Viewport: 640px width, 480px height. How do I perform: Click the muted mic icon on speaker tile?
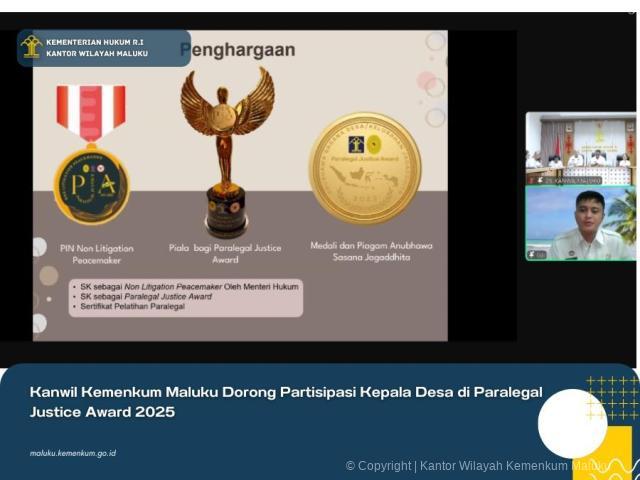pos(532,255)
